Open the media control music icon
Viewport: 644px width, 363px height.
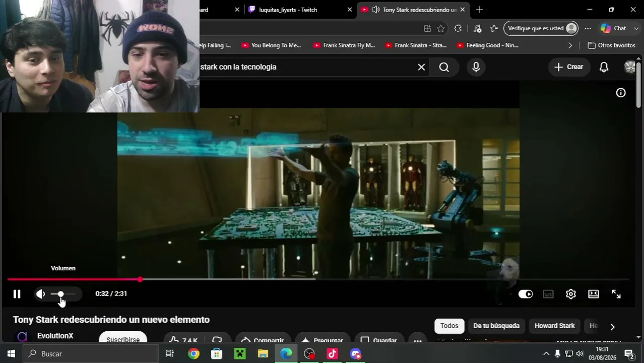[477, 28]
